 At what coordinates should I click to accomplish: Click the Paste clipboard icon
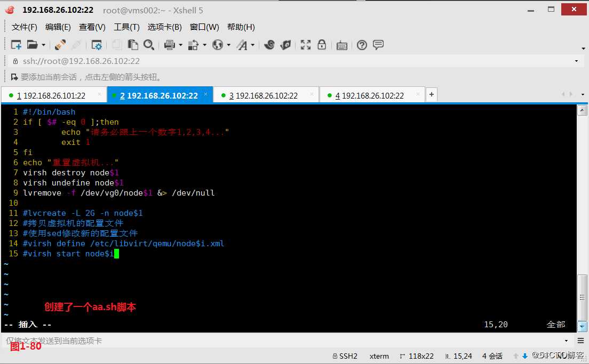pos(133,45)
